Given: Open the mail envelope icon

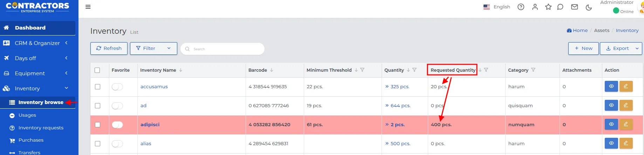Looking at the screenshot, I should click(x=574, y=7).
